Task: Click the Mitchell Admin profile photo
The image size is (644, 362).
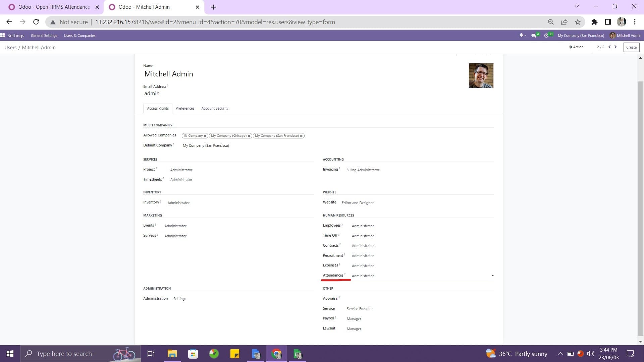Action: click(x=481, y=76)
